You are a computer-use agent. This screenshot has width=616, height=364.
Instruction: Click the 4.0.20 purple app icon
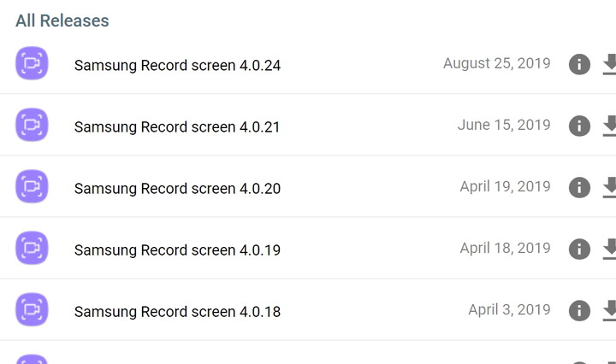tap(32, 186)
